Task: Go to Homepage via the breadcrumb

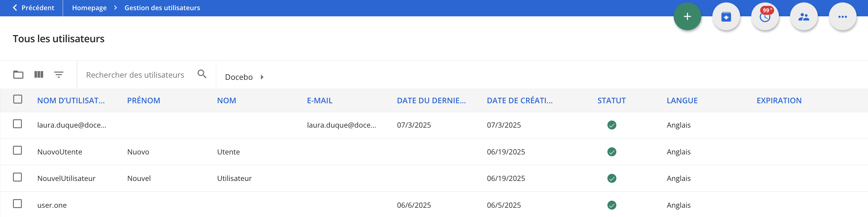Action: [x=89, y=7]
